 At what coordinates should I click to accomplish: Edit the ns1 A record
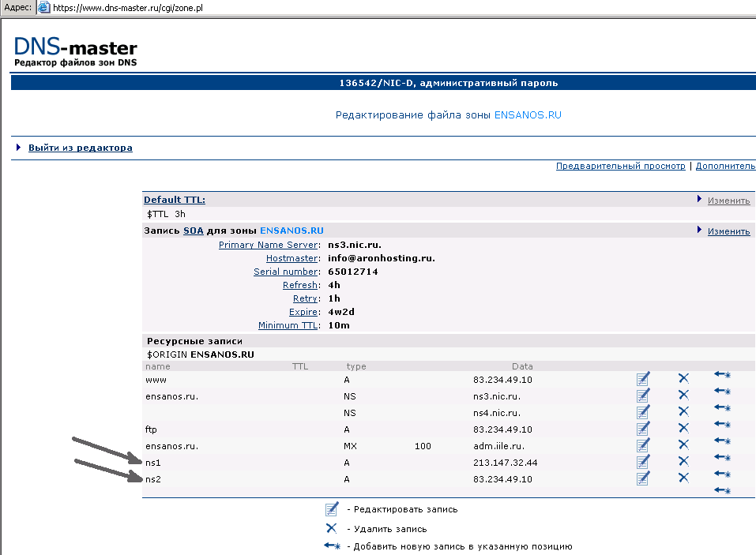tap(643, 462)
